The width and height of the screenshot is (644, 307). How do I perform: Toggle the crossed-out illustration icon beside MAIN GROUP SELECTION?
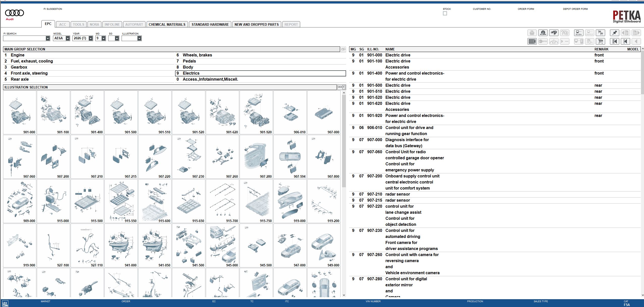click(x=343, y=49)
